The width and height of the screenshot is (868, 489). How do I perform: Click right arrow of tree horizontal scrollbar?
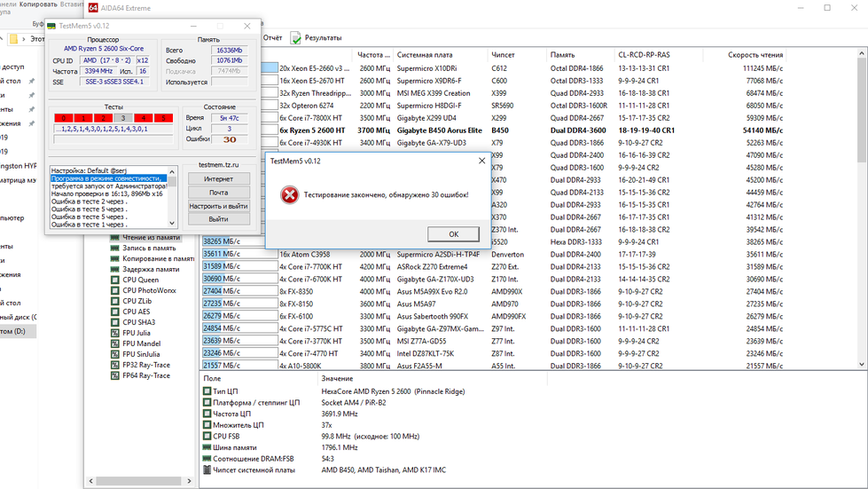point(190,481)
